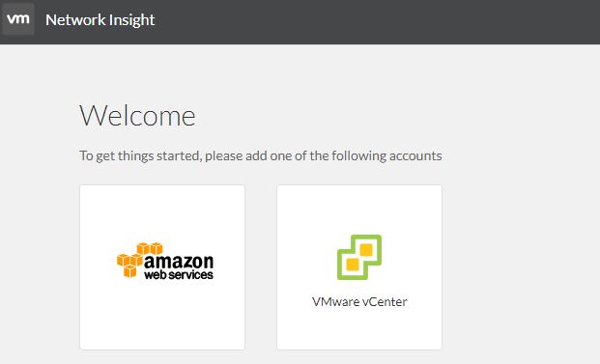This screenshot has width=600, height=364.
Task: Click the vm logo in header
Action: [17, 19]
